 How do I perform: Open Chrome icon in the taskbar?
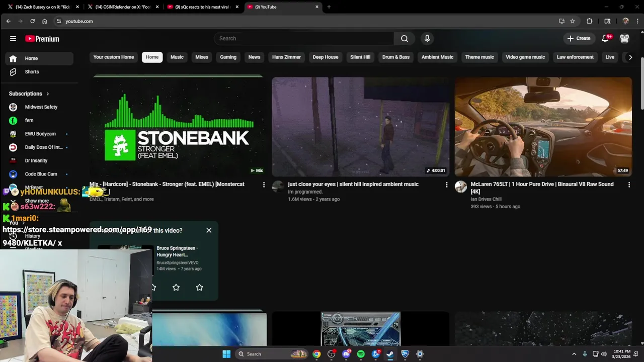point(316,354)
